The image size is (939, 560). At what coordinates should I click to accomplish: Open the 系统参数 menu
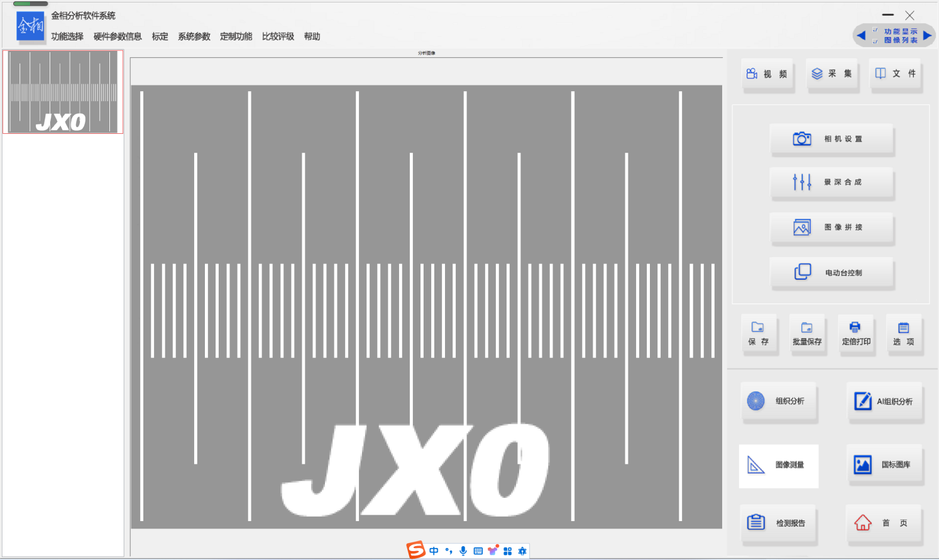pos(194,36)
